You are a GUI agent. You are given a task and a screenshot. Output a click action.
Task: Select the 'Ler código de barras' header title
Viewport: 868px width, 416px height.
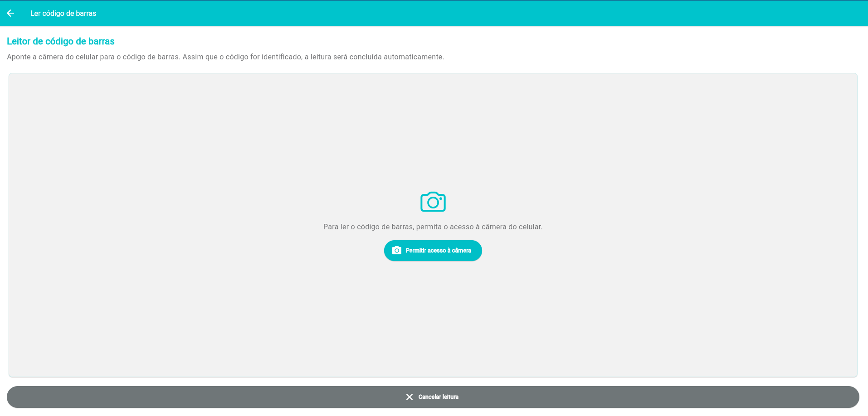pyautogui.click(x=63, y=14)
